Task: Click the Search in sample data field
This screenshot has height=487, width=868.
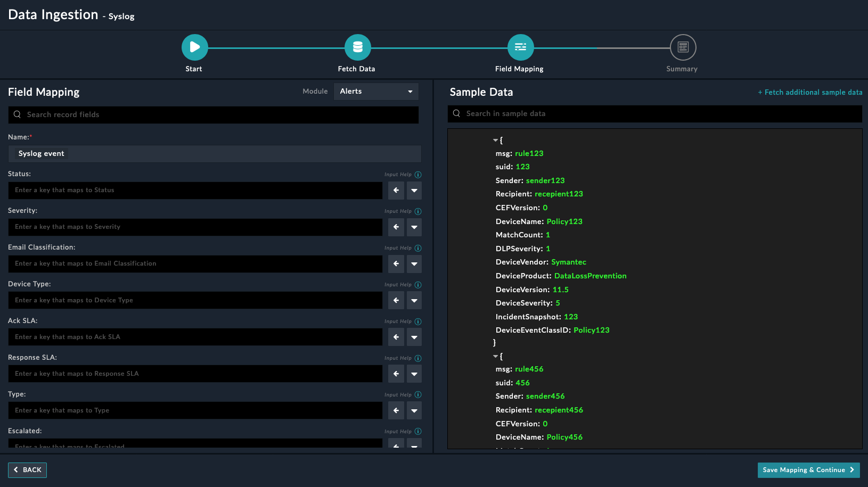Action: pos(654,114)
